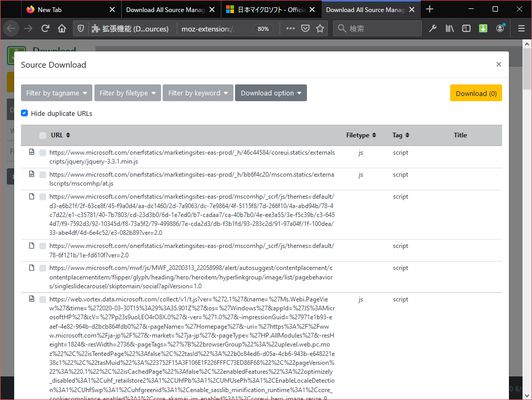Open Filter by filetype dropdown
This screenshot has height=400, width=532.
pyautogui.click(x=128, y=93)
